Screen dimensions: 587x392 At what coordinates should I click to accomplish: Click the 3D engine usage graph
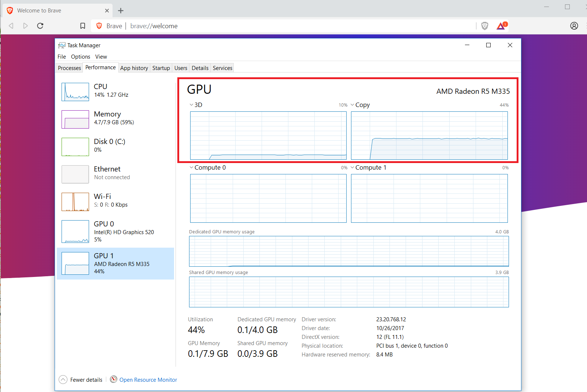pyautogui.click(x=268, y=136)
